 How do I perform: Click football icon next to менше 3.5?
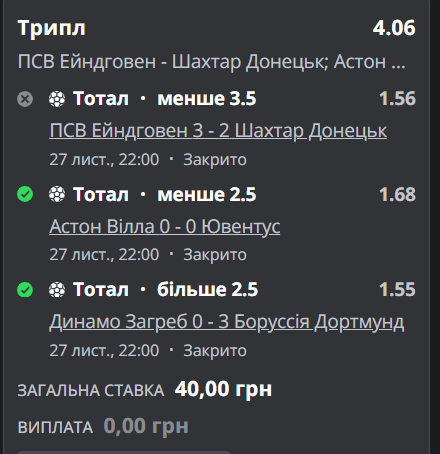[x=57, y=99]
